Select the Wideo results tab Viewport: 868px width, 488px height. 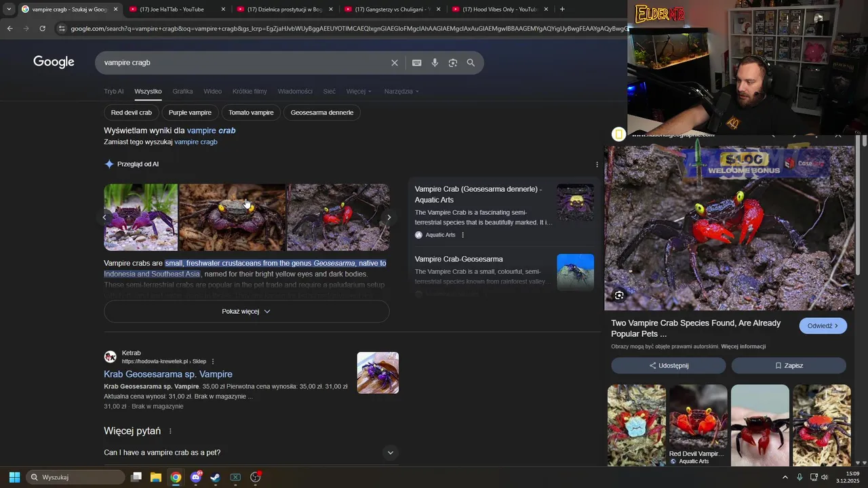pos(212,91)
